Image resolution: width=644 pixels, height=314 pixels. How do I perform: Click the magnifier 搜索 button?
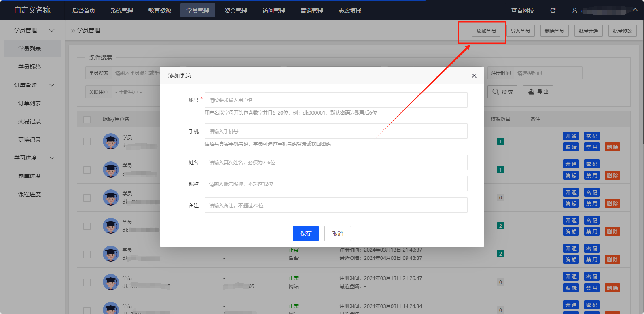502,92
